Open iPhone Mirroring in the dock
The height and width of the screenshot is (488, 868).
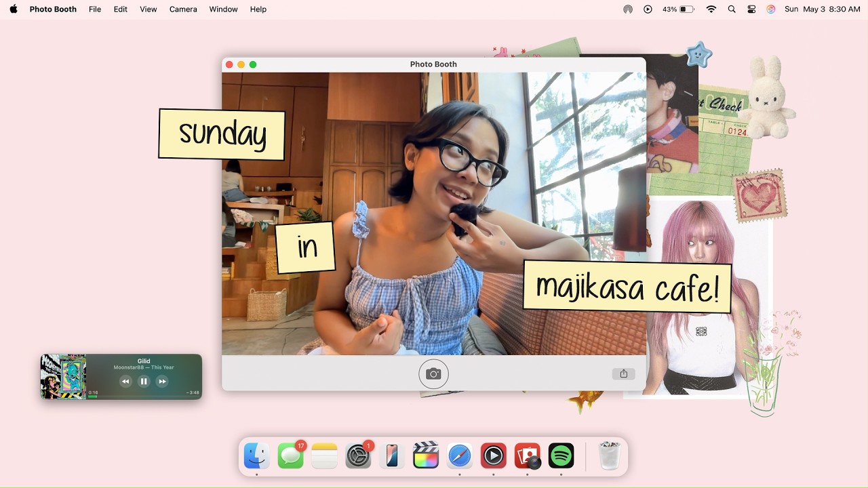coord(392,455)
